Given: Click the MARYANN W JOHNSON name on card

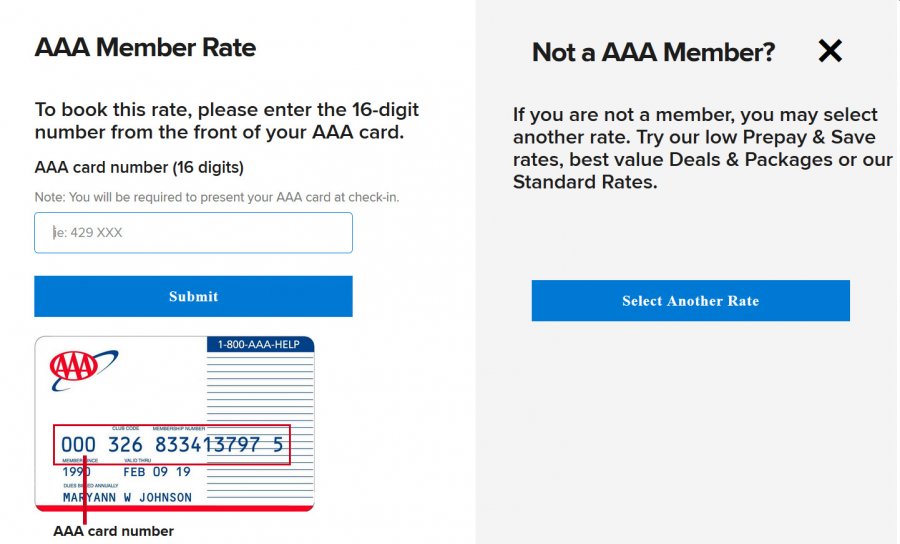Looking at the screenshot, I should (127, 497).
